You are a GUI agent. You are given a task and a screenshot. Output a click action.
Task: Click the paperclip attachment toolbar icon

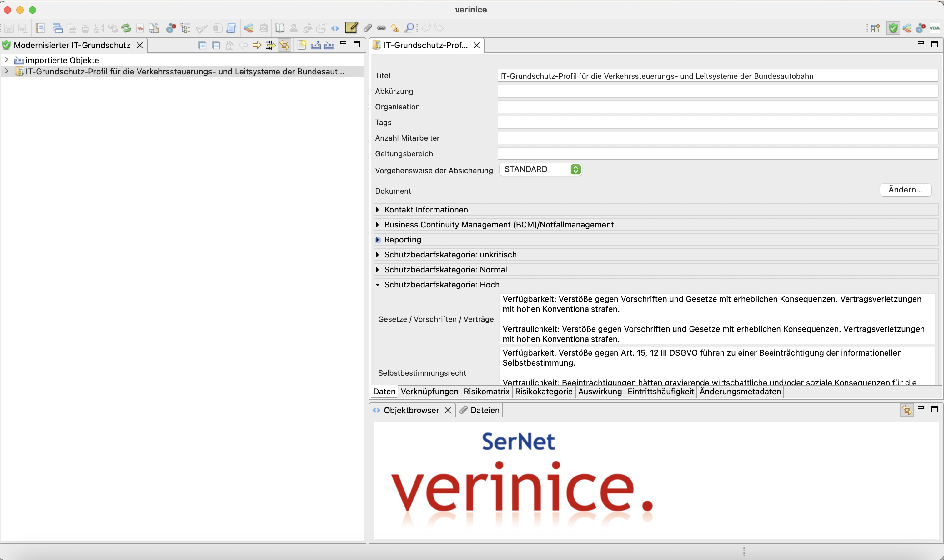click(x=368, y=28)
